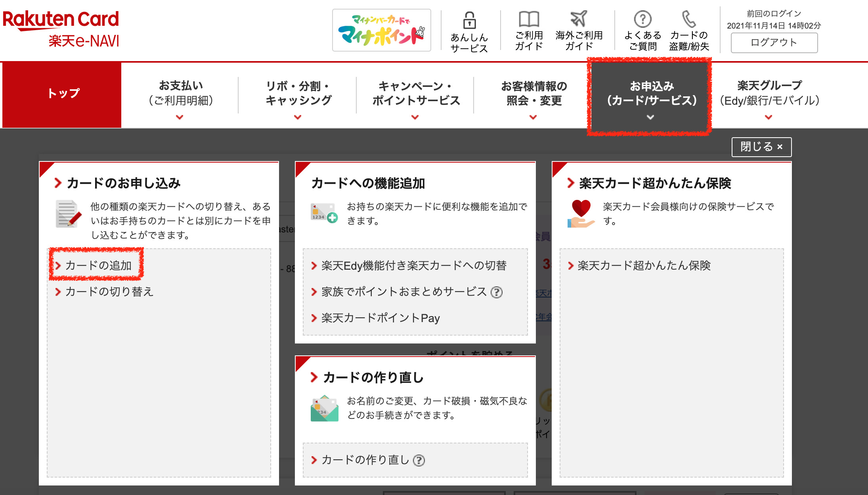Click the カードの作り直し heading
The image size is (868, 495).
[x=373, y=377]
